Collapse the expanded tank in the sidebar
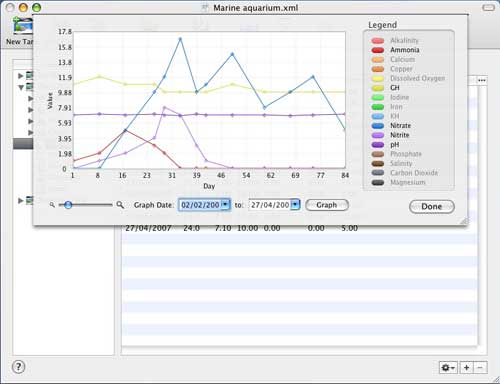Screen dimensions: 500x384 (21, 87)
